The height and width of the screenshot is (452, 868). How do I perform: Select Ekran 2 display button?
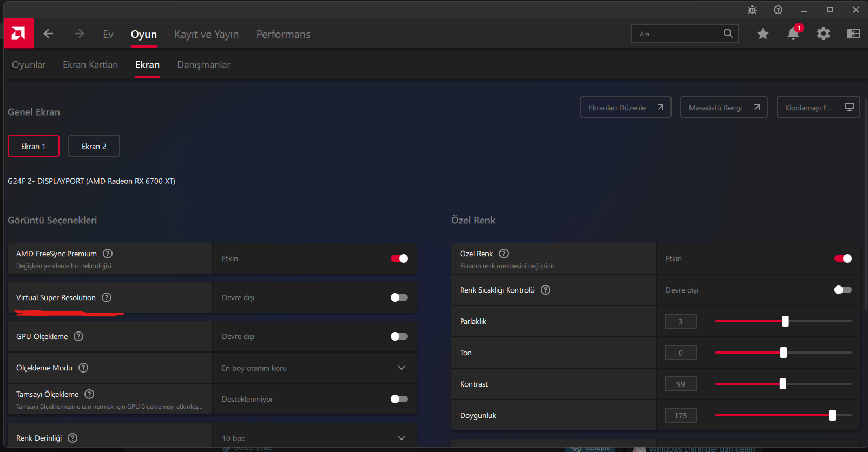94,146
